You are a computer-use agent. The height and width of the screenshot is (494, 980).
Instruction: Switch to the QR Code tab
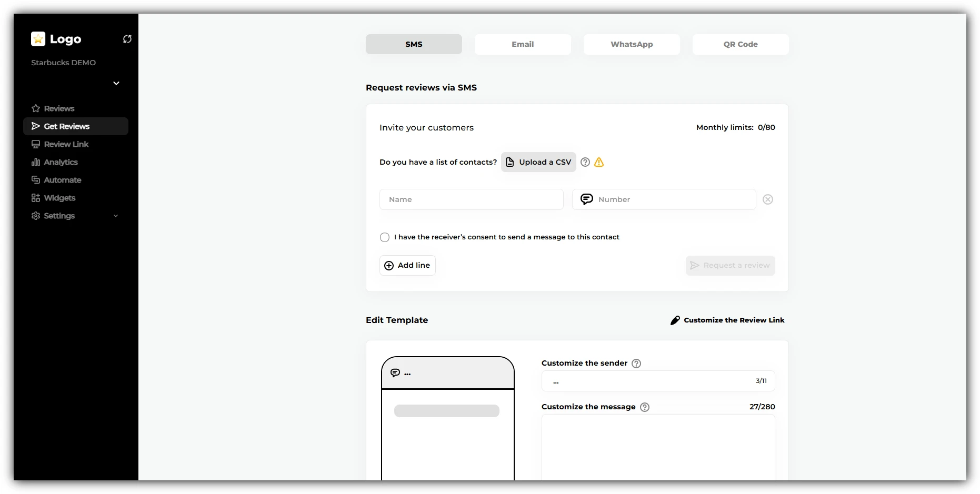coord(741,44)
